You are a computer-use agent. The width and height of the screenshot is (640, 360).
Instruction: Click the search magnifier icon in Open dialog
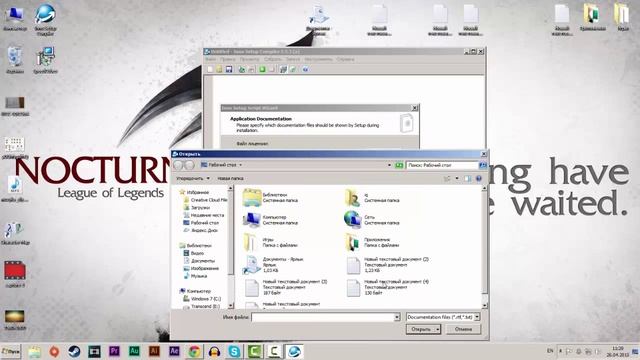click(x=483, y=165)
